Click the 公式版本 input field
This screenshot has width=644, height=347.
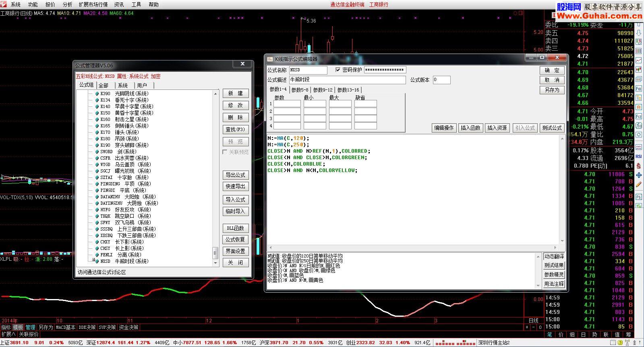click(x=441, y=80)
